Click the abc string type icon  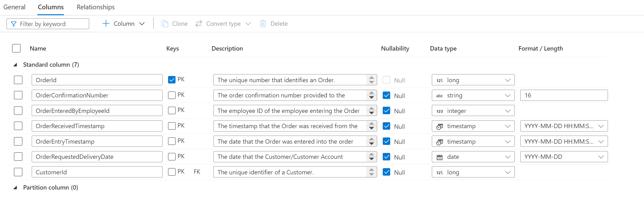[440, 96]
